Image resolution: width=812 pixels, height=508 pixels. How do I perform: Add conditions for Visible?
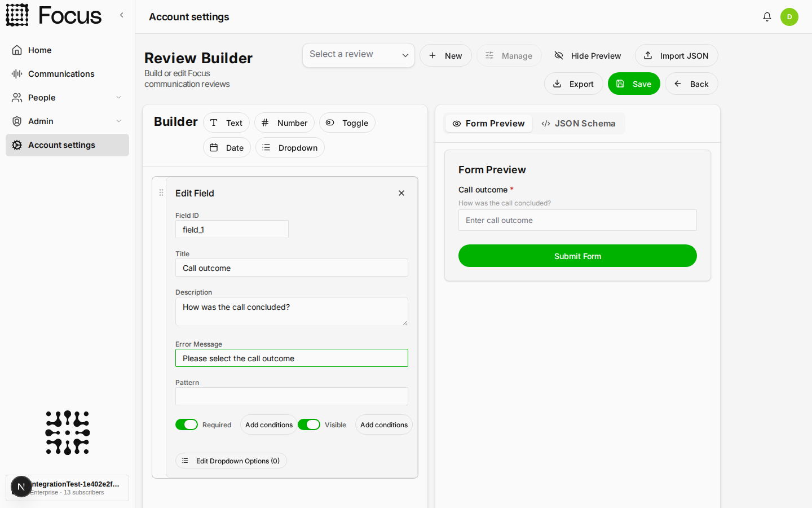[x=384, y=424]
